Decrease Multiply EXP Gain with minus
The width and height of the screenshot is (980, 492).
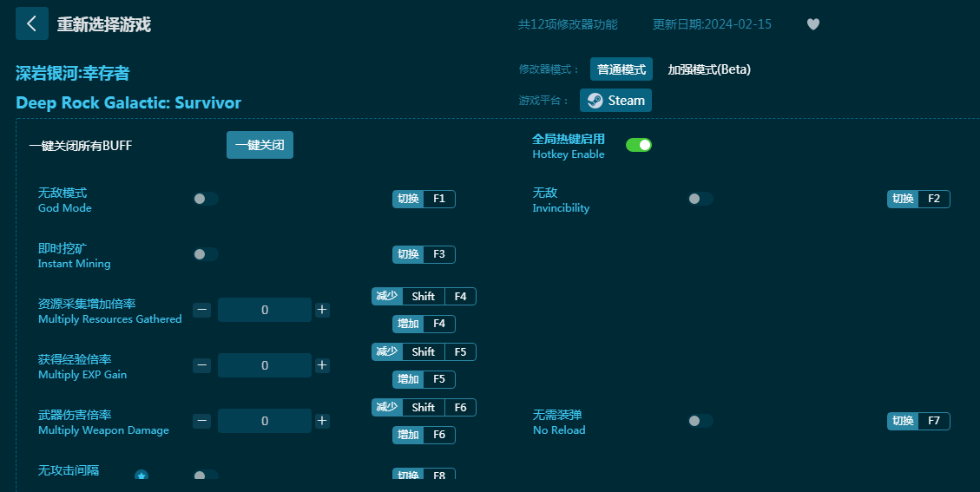(202, 365)
